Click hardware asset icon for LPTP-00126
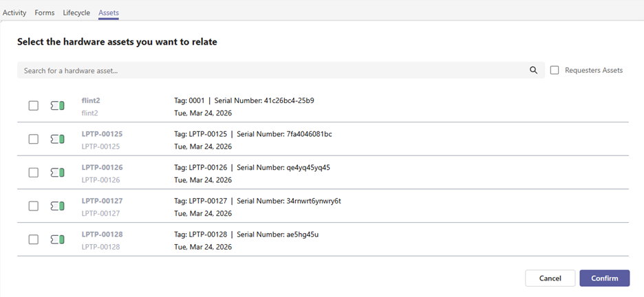The image size is (644, 297). [58, 173]
